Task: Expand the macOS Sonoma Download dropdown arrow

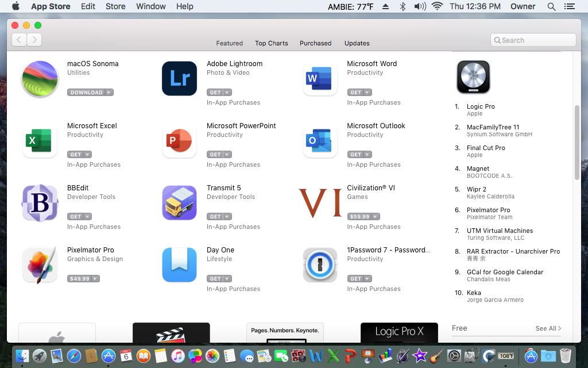Action: (109, 93)
